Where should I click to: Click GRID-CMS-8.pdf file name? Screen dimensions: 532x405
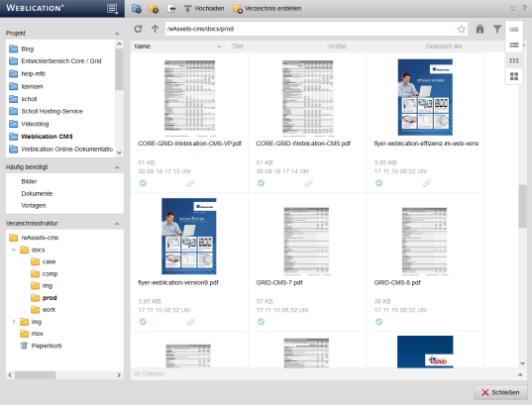(x=397, y=282)
